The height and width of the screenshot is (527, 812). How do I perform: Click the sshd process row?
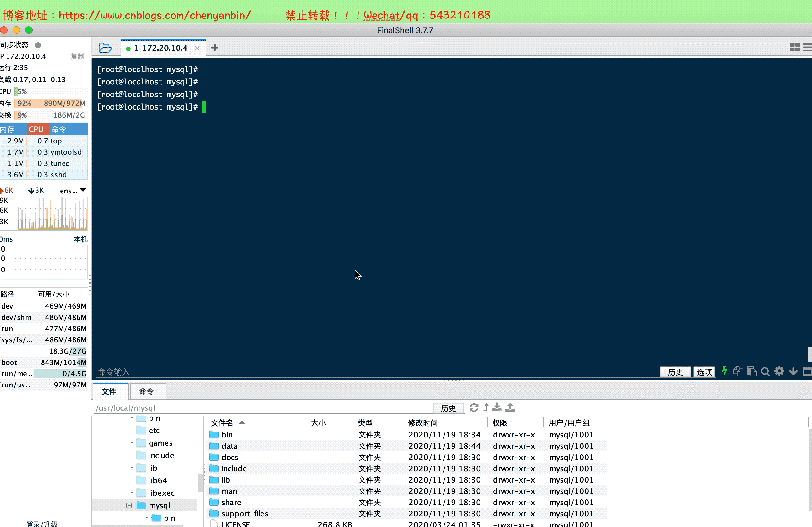pyautogui.click(x=44, y=175)
